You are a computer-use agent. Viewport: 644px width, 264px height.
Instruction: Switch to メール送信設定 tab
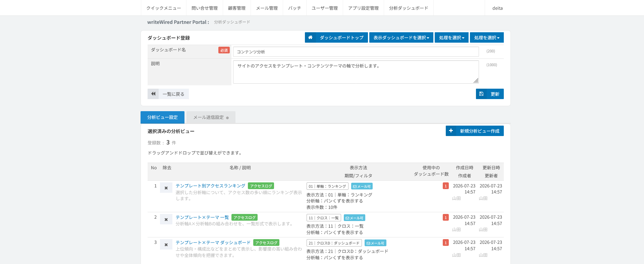click(211, 117)
